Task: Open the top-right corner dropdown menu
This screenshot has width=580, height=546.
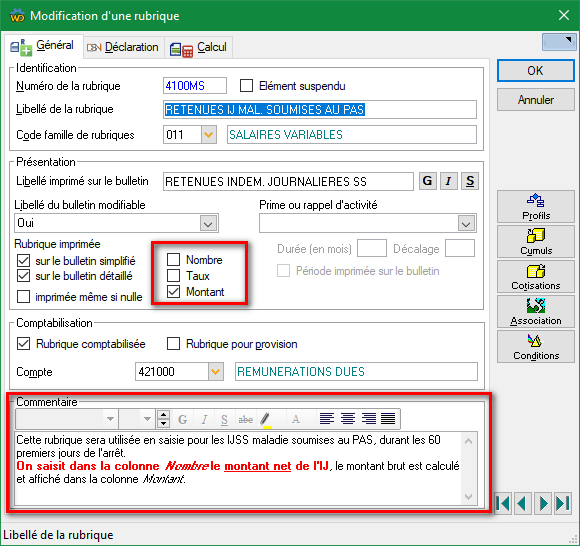Action: click(x=559, y=42)
